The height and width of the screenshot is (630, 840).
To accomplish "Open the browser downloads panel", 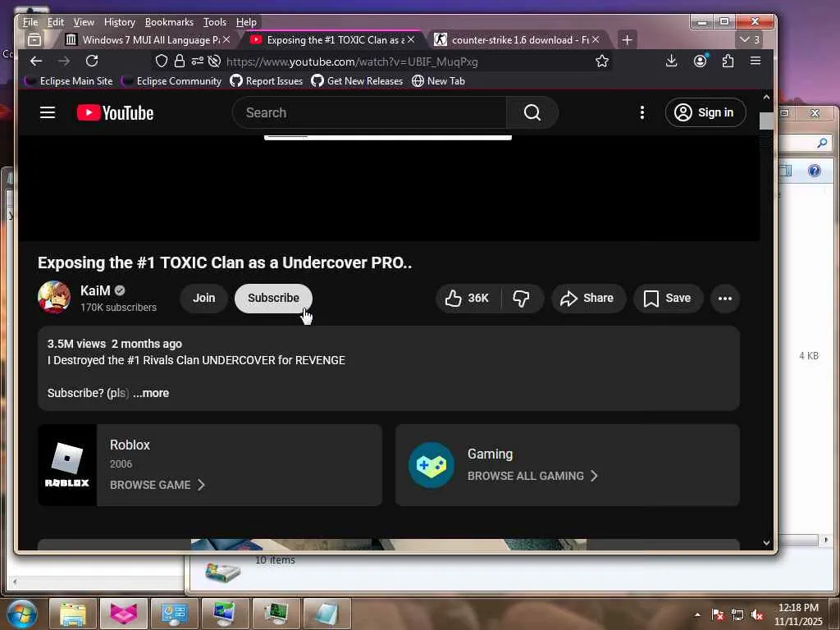I will click(x=671, y=61).
